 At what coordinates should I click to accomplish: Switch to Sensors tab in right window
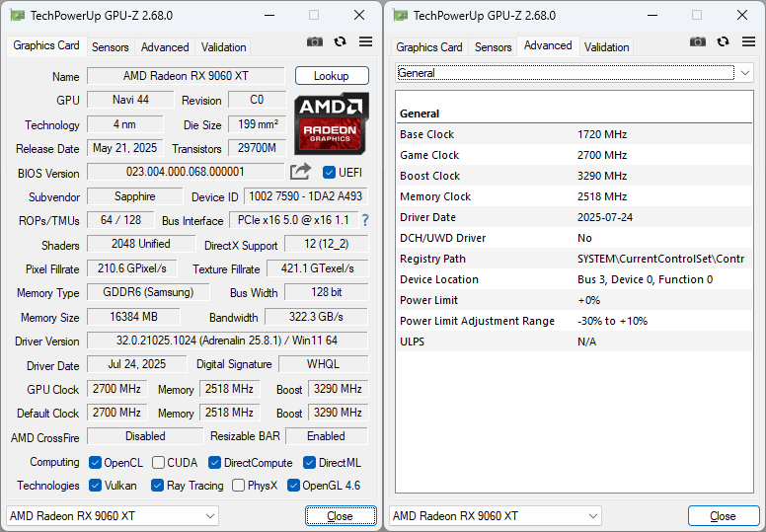[494, 47]
